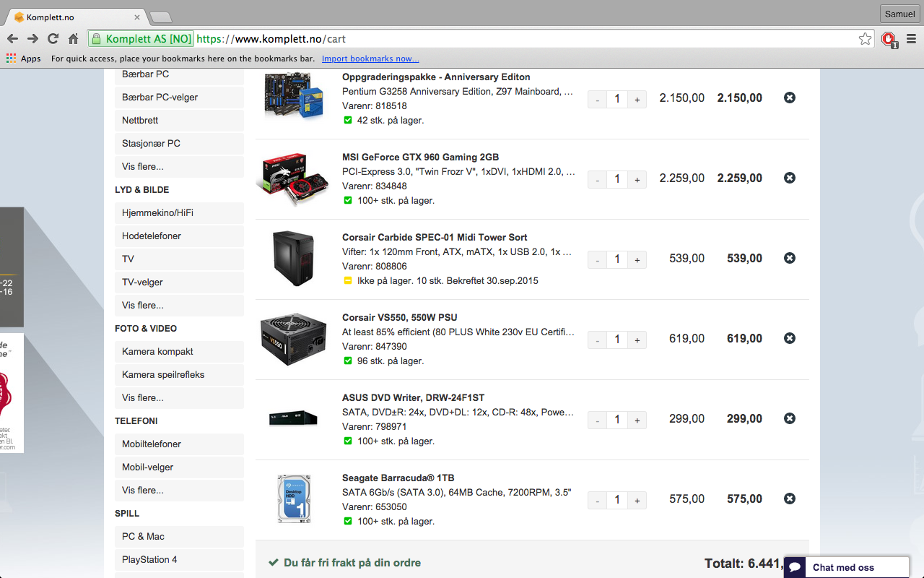Click the Komplett AS security lock badge
Screen dimensions: 924x578
[141, 39]
